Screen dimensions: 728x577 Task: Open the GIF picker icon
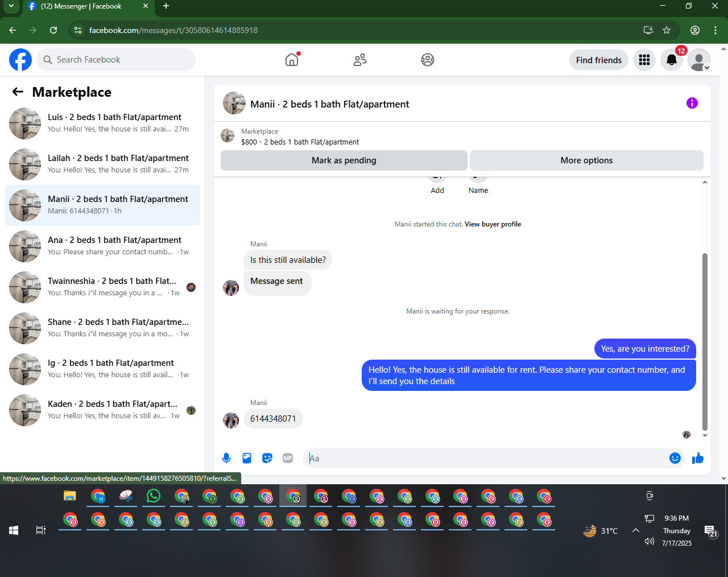pyautogui.click(x=288, y=458)
